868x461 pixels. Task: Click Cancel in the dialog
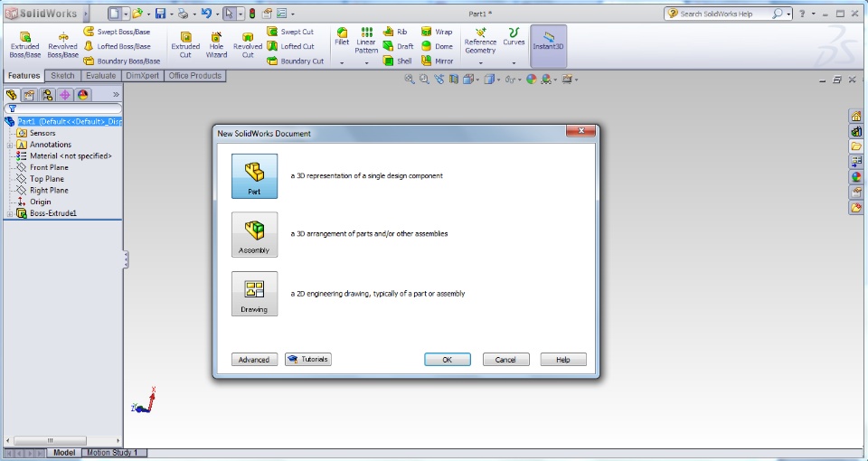[x=506, y=360]
